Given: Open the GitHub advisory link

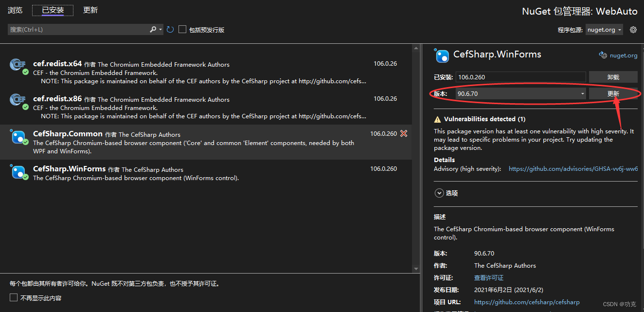Looking at the screenshot, I should [x=573, y=169].
